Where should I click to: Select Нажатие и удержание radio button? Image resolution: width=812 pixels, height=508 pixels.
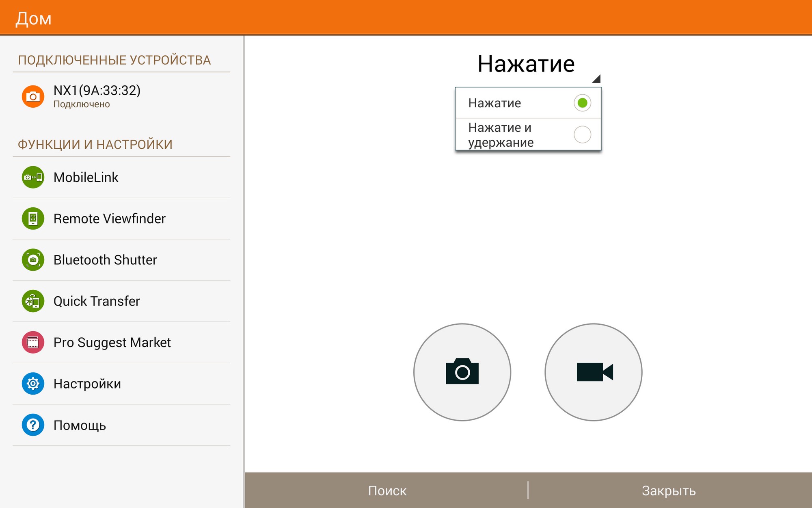[x=582, y=135]
